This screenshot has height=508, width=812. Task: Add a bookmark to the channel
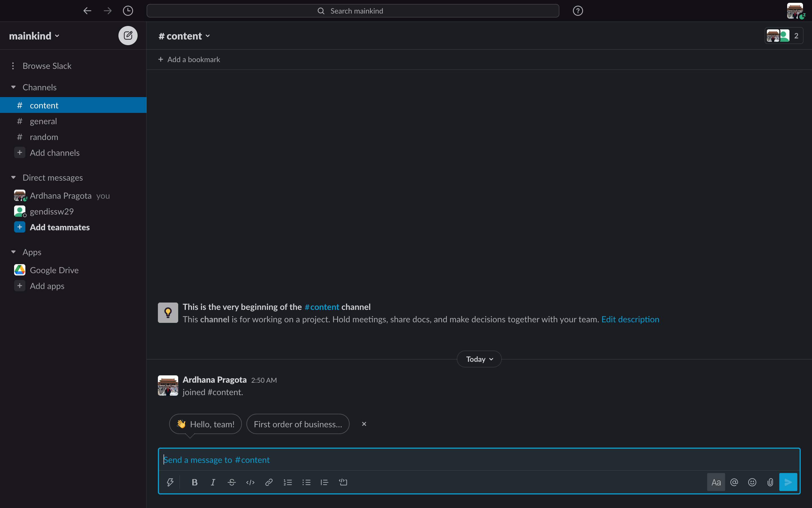(189, 60)
